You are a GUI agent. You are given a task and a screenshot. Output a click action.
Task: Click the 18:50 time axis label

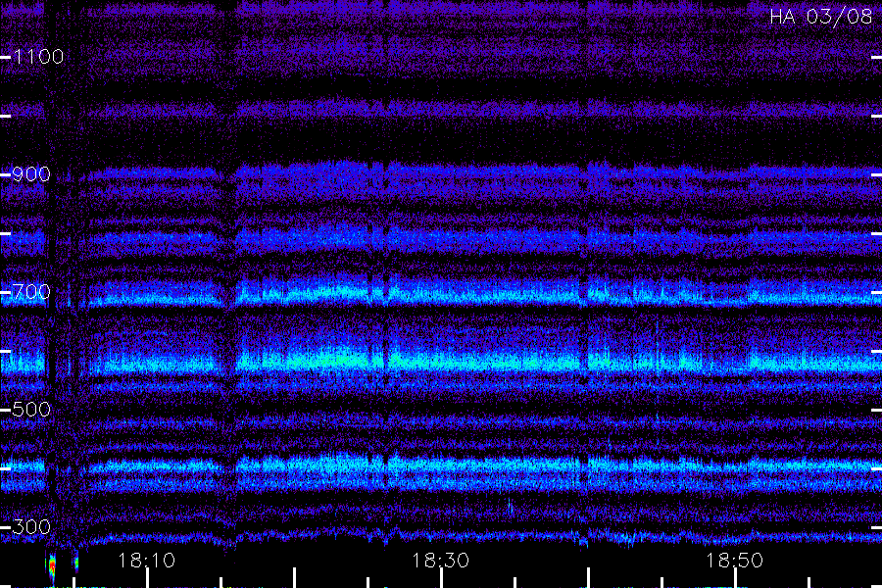click(x=734, y=561)
